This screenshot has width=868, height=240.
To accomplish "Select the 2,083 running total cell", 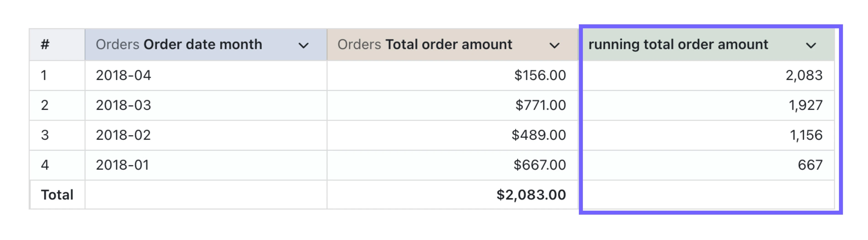I will click(804, 75).
